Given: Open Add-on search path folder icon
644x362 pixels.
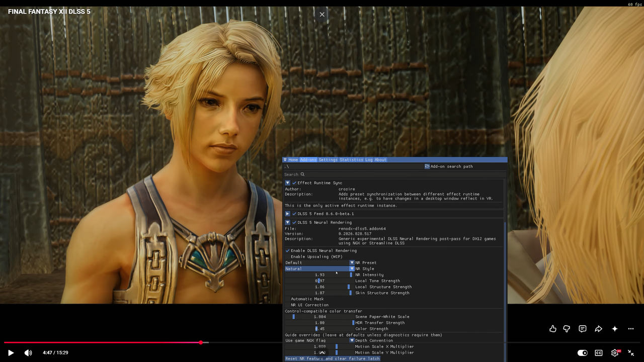Looking at the screenshot, I should coord(427,166).
